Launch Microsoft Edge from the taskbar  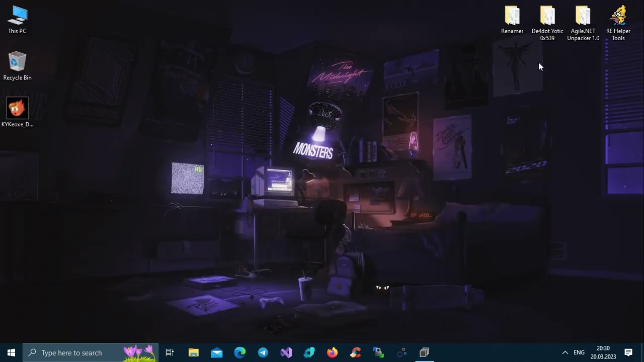(x=240, y=352)
